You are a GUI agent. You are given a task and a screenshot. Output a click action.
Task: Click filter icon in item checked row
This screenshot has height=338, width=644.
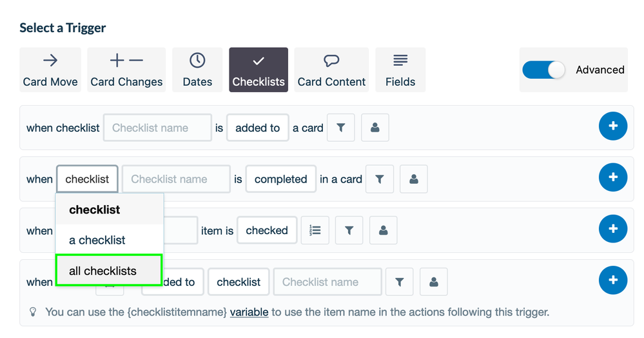[349, 230]
